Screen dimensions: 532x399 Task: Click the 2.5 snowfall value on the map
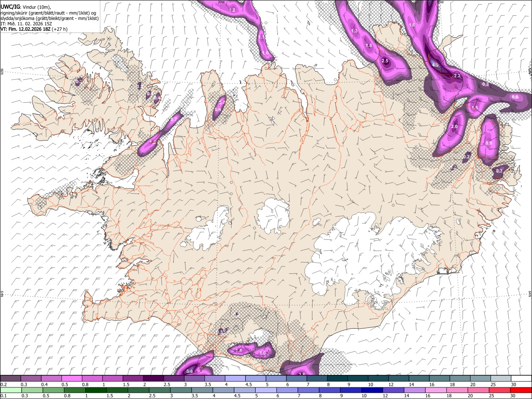point(385,61)
